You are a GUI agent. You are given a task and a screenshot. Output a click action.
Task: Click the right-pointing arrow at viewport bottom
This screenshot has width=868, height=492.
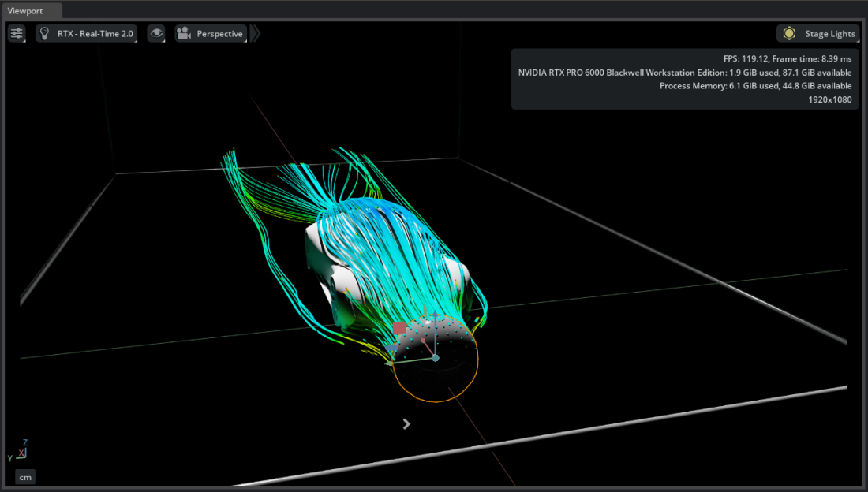tap(406, 423)
